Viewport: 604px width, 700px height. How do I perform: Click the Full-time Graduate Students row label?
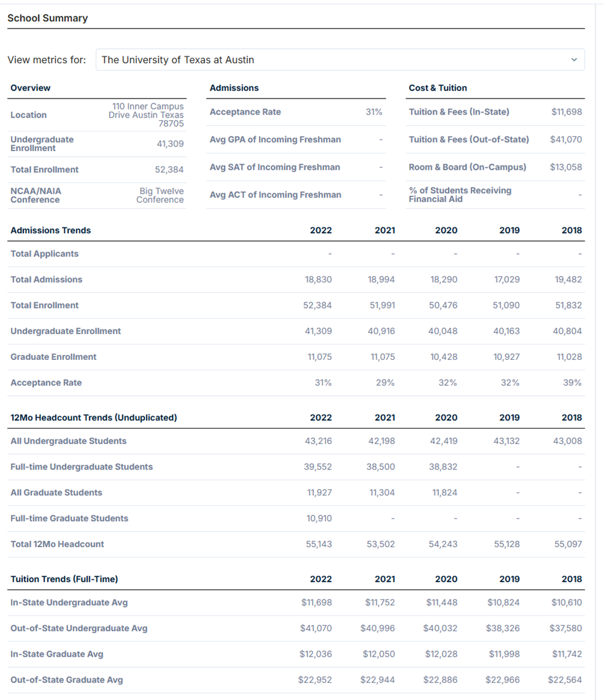click(x=69, y=518)
